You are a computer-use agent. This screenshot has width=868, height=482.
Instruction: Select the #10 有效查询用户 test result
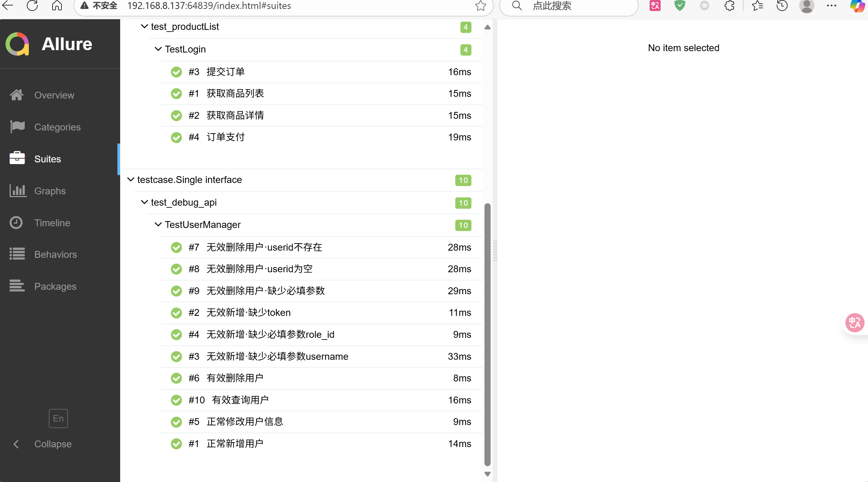coord(240,400)
